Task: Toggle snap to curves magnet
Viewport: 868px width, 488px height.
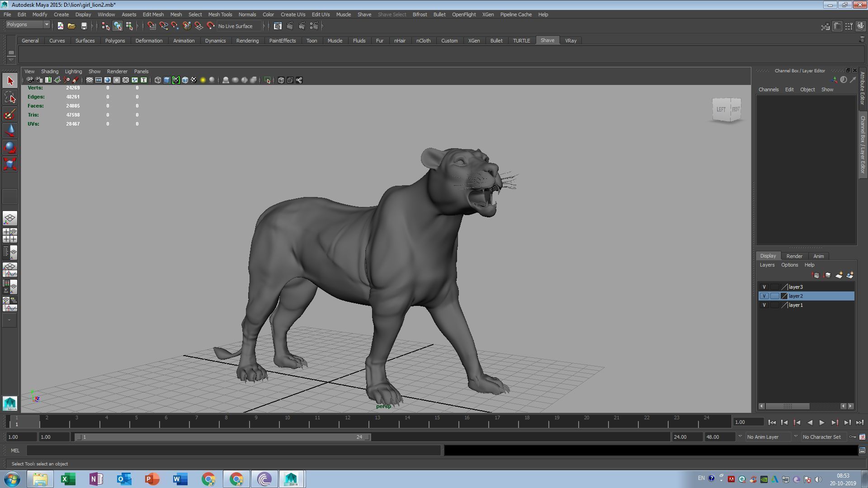Action: point(163,26)
